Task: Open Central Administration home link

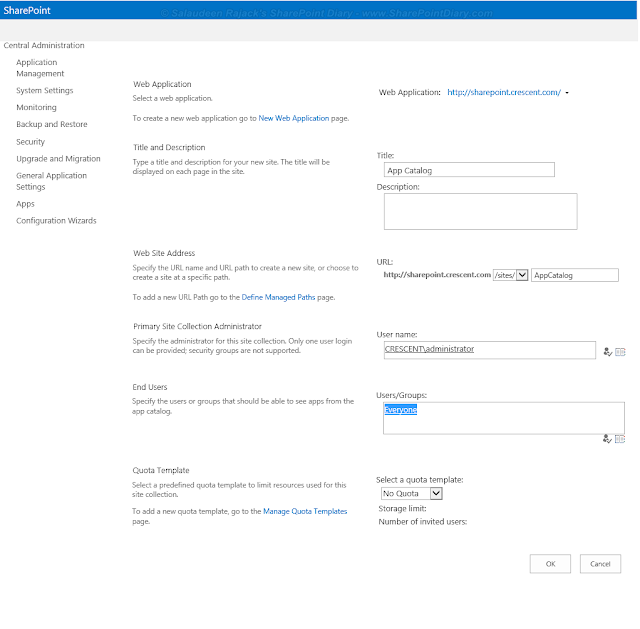Action: pyautogui.click(x=44, y=45)
